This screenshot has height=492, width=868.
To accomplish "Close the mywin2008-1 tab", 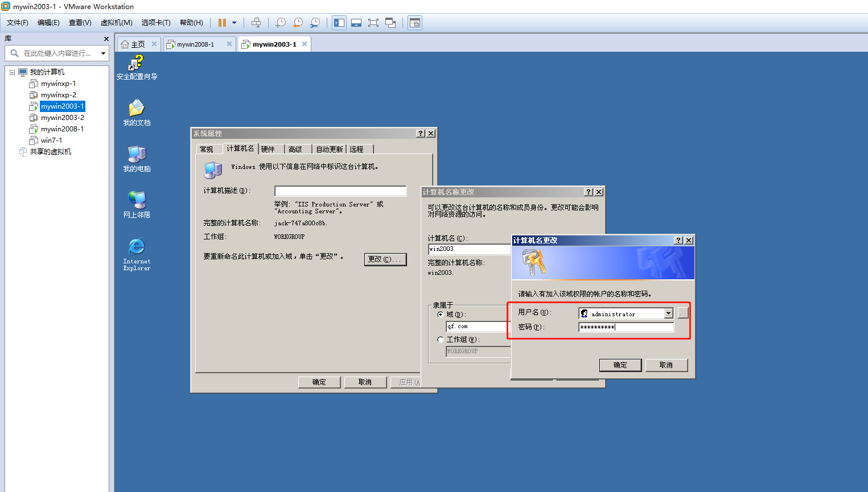I will (x=229, y=44).
